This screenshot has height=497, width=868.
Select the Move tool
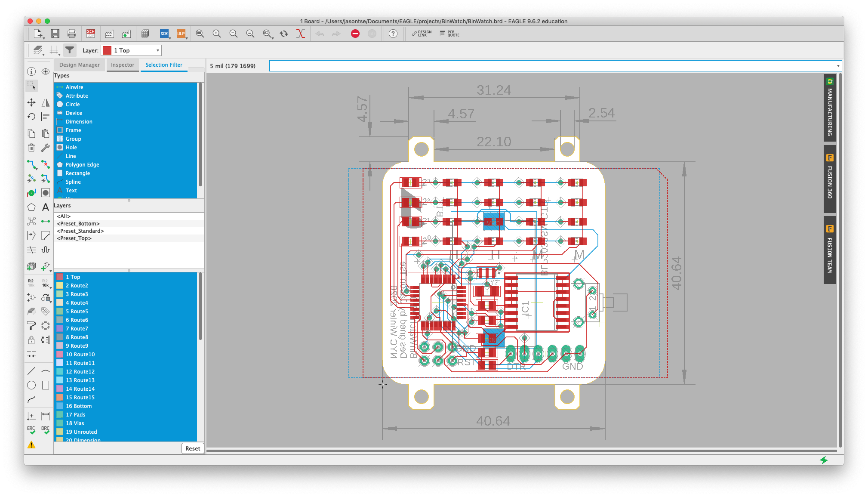pyautogui.click(x=31, y=102)
